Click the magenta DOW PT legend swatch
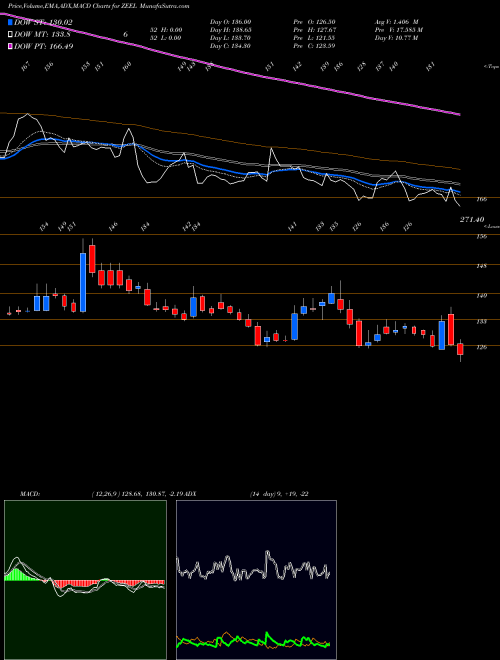 11,46
